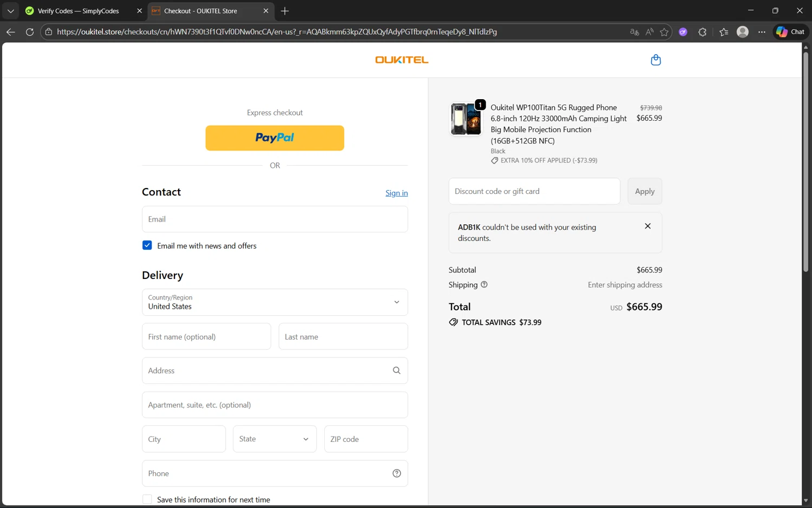The height and width of the screenshot is (508, 812).
Task: Focus the City input field
Action: click(184, 439)
